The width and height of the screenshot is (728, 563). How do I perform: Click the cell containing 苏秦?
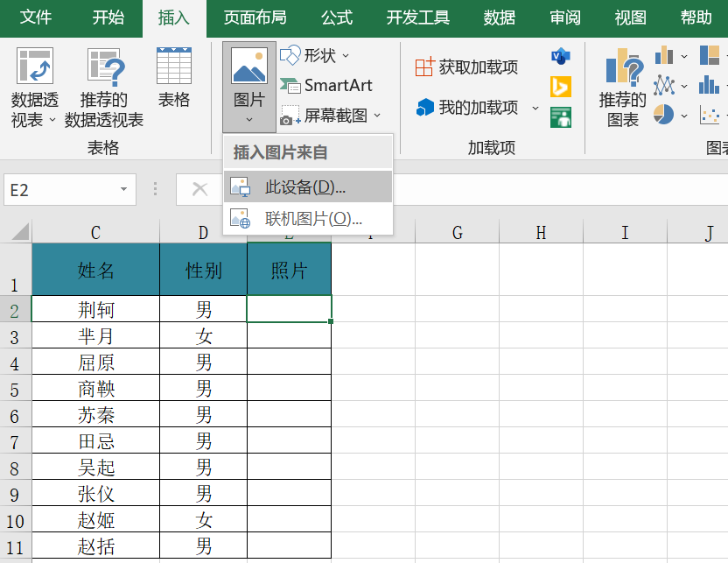pyautogui.click(x=95, y=414)
